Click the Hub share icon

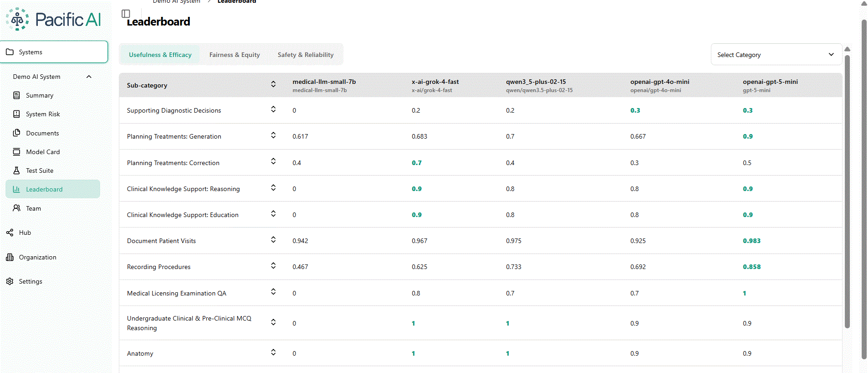(x=10, y=233)
